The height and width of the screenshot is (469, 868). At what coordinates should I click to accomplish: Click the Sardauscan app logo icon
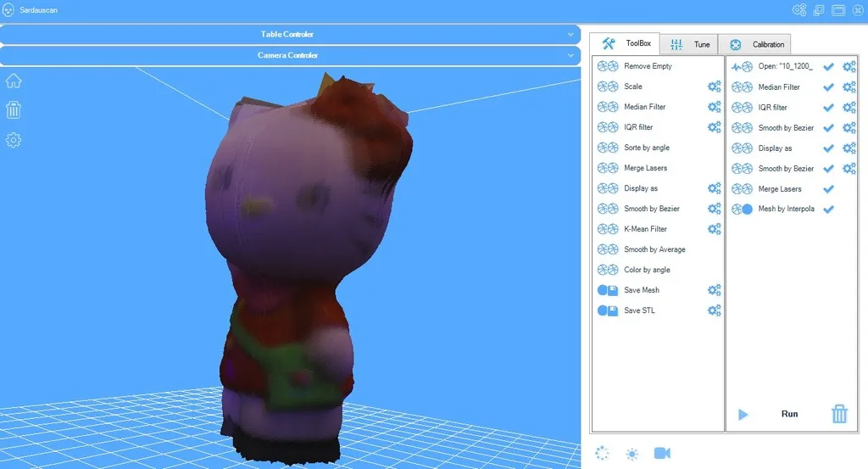pyautogui.click(x=8, y=10)
